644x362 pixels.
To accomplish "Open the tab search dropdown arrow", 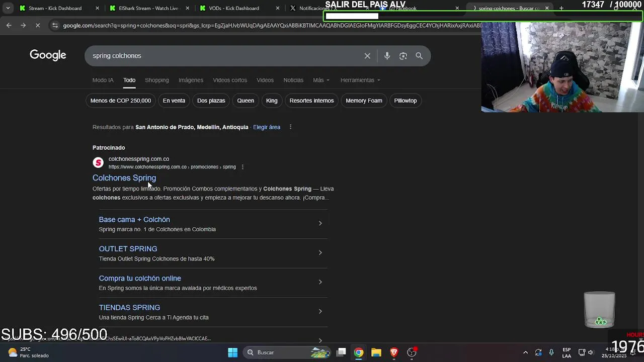I will point(8,8).
